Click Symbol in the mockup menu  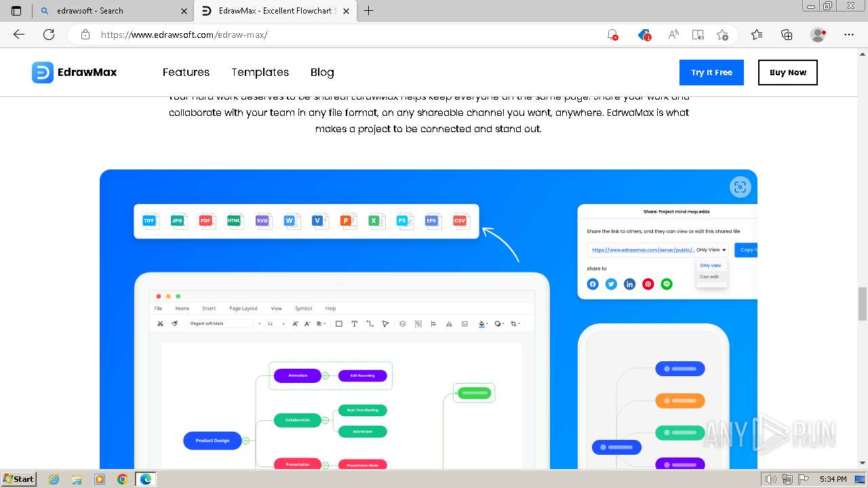click(304, 308)
